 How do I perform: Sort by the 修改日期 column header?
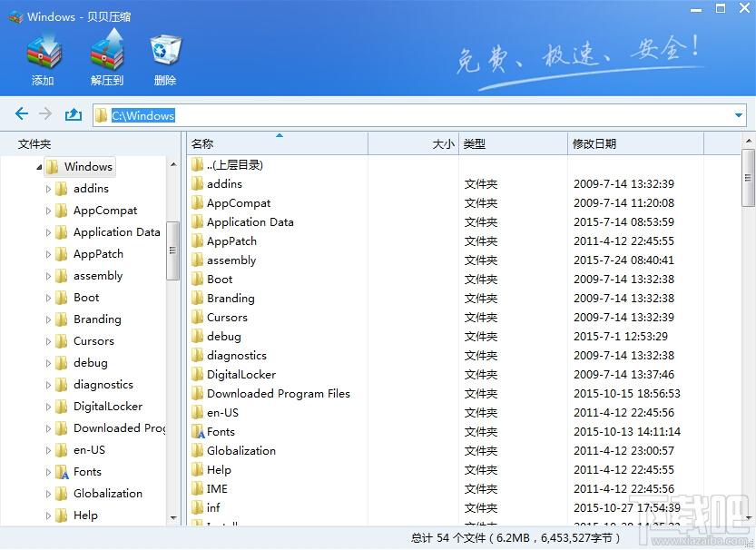click(635, 143)
